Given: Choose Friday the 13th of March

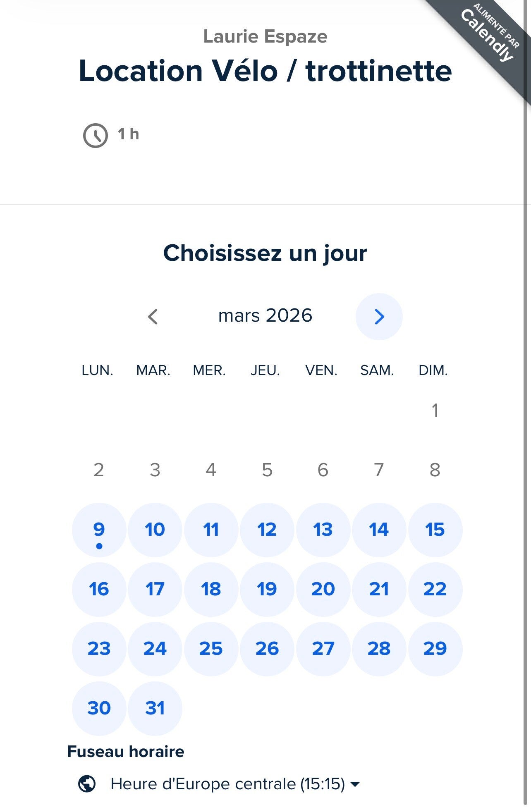Looking at the screenshot, I should (x=323, y=530).
